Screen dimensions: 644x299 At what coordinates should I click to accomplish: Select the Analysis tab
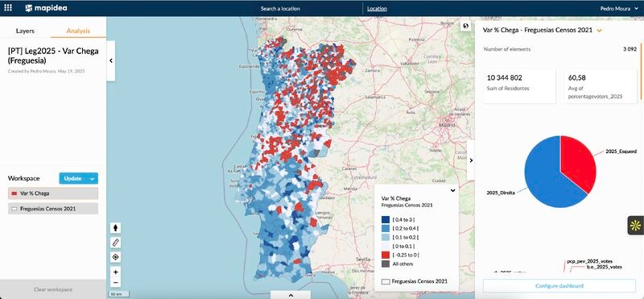pos(78,31)
